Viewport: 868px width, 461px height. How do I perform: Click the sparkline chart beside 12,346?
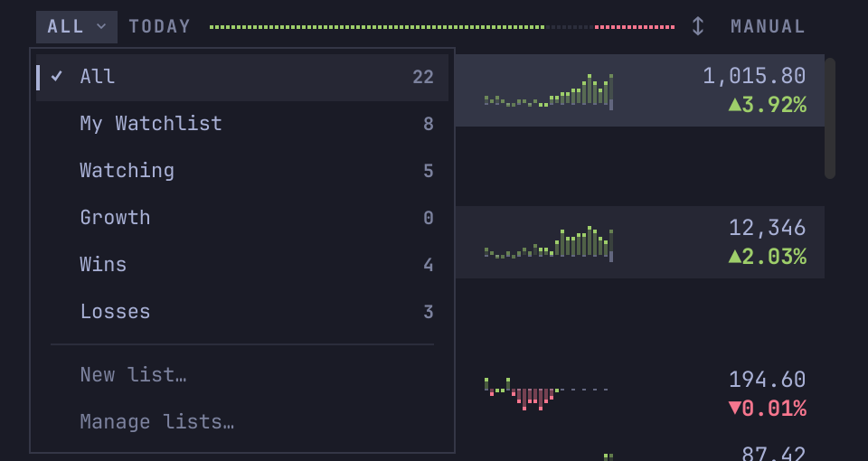[549, 243]
